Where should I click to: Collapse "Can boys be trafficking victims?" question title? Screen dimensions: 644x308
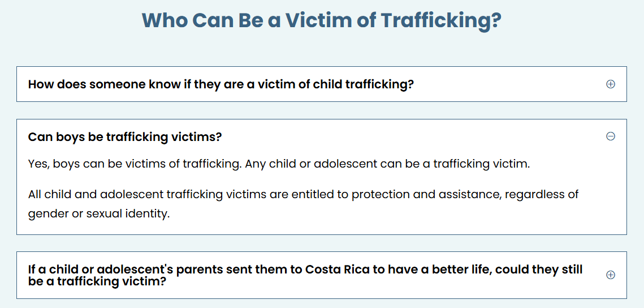pyautogui.click(x=124, y=137)
